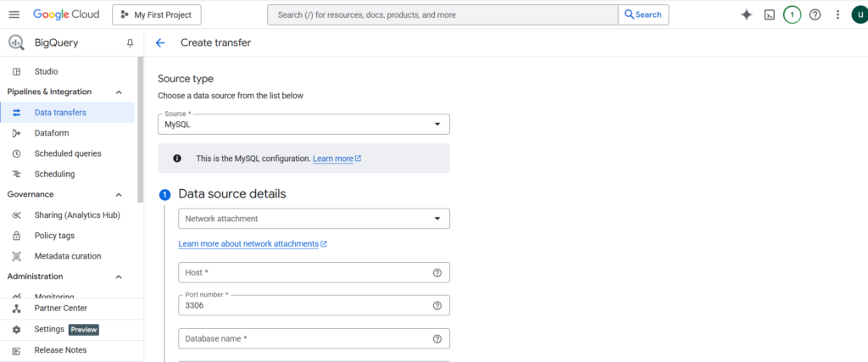Open the Source dropdown showing MySQL
The height and width of the screenshot is (362, 868).
click(x=304, y=124)
